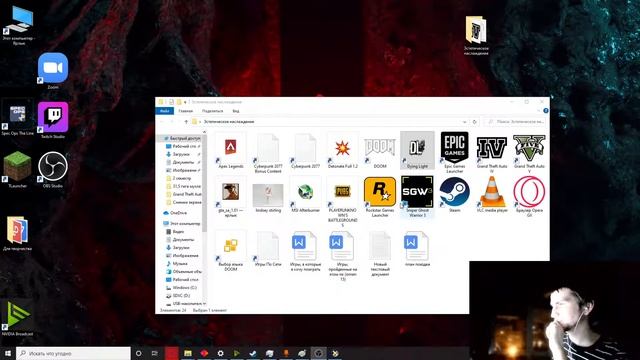Viewport: 640px width, 360px height.
Task: Open the VLC media player shortcut
Action: pos(491,195)
